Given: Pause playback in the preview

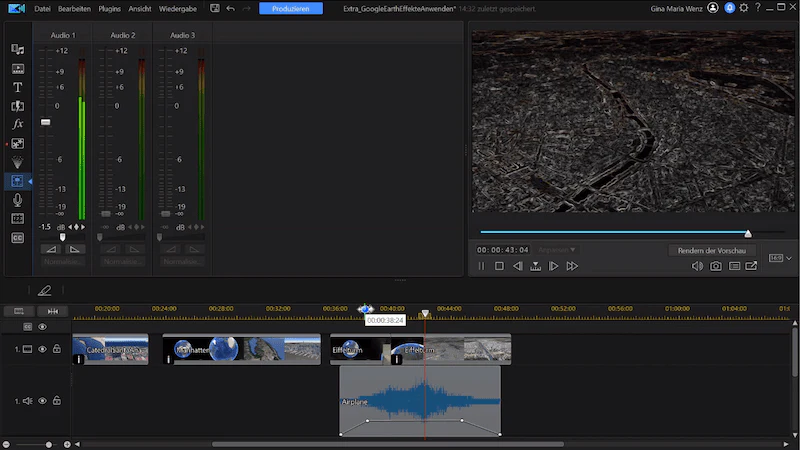Looking at the screenshot, I should tap(481, 266).
